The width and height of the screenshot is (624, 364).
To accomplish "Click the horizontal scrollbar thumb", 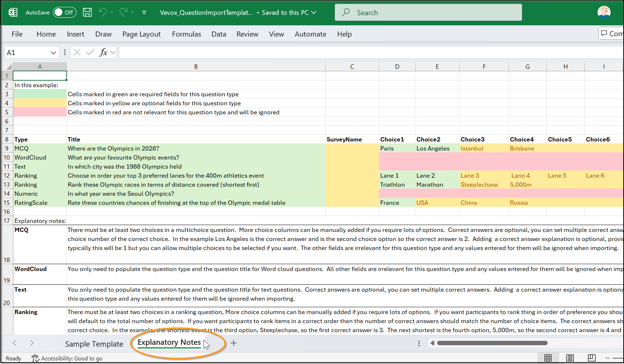I will tap(492, 343).
